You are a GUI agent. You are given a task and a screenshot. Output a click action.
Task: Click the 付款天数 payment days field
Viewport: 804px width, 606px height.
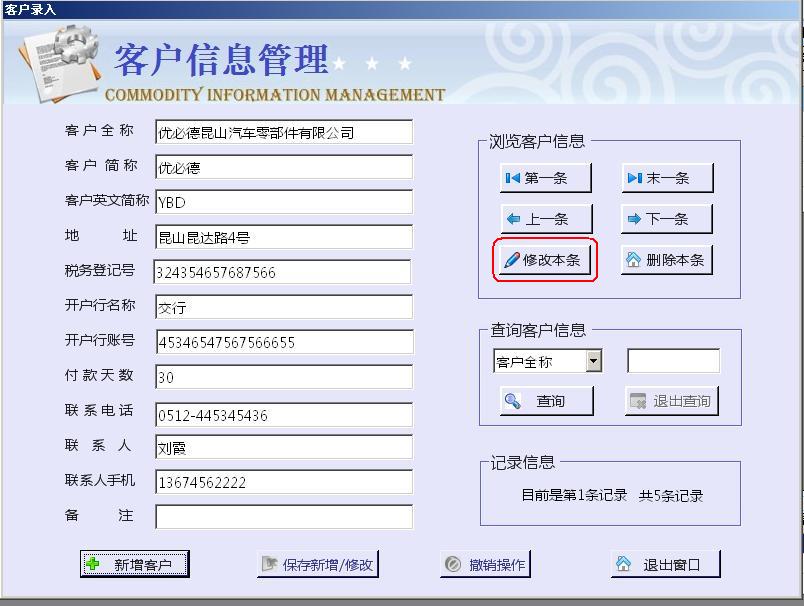tap(283, 377)
